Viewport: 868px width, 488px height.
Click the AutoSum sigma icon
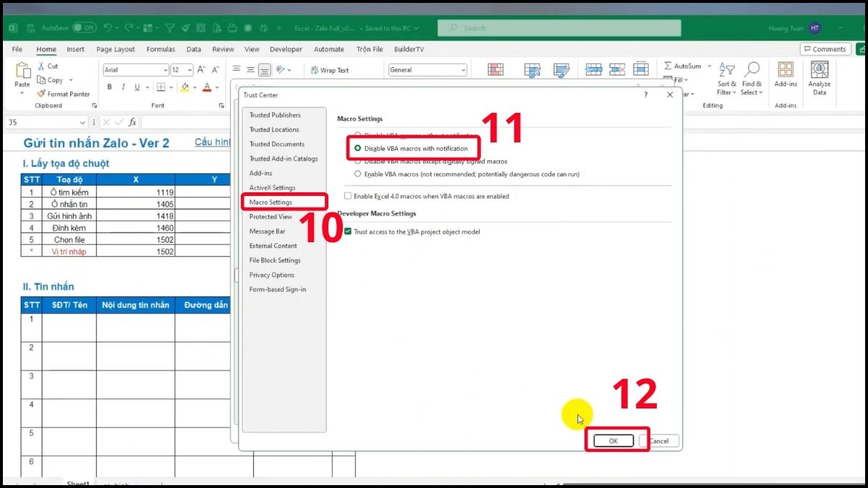[668, 66]
